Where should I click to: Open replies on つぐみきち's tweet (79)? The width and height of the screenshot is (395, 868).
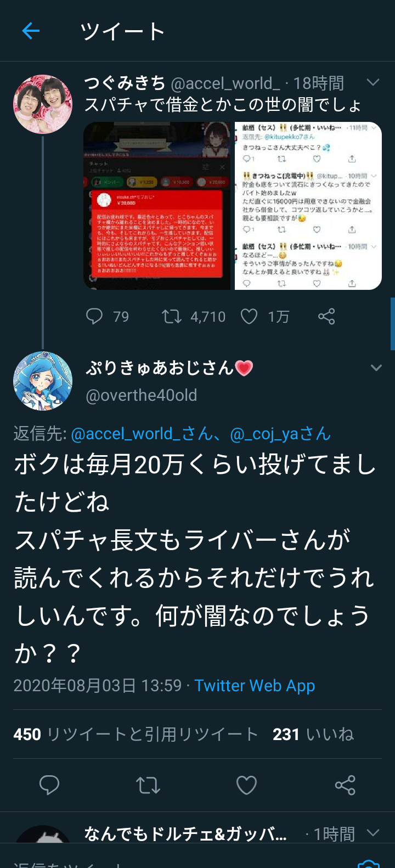(108, 317)
